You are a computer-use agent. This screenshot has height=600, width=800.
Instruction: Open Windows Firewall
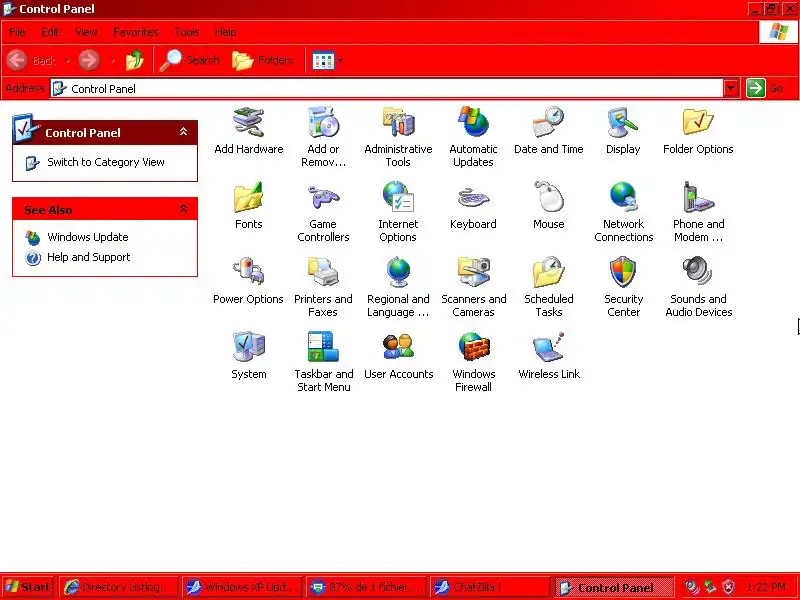tap(473, 362)
